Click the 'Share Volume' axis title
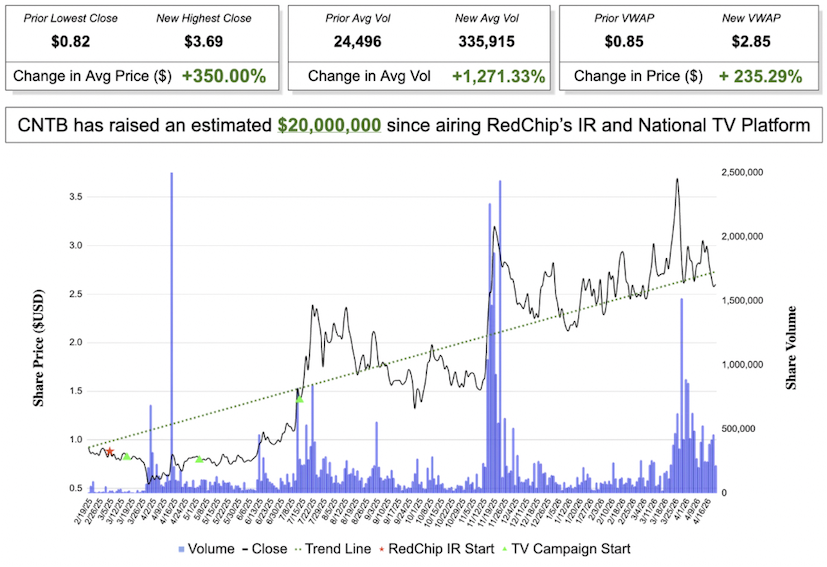This screenshot has width=827, height=567. (791, 348)
